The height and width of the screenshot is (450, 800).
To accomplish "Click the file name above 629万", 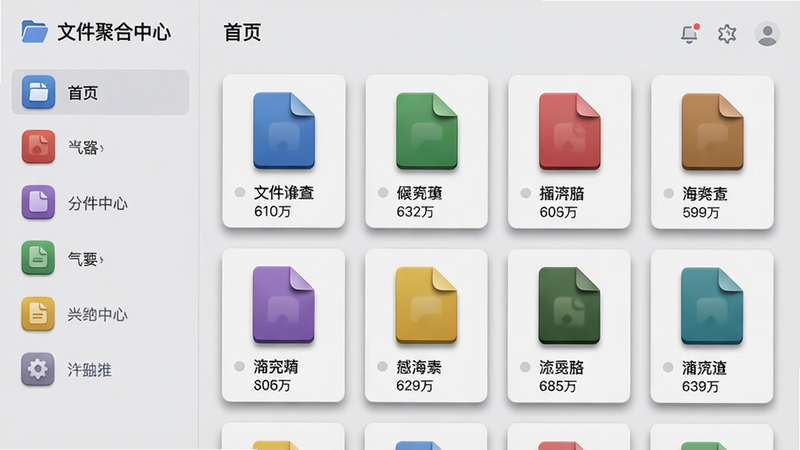I will point(419,367).
